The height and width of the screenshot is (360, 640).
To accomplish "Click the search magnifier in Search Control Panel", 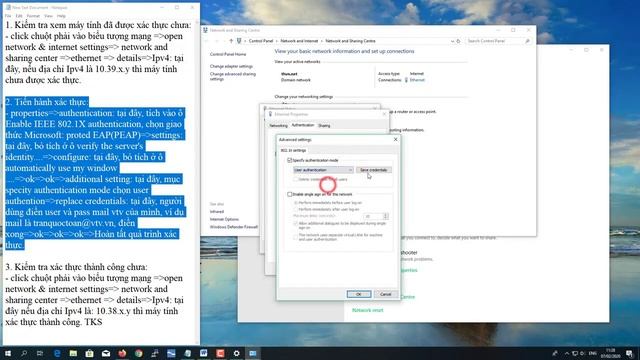I will point(527,41).
